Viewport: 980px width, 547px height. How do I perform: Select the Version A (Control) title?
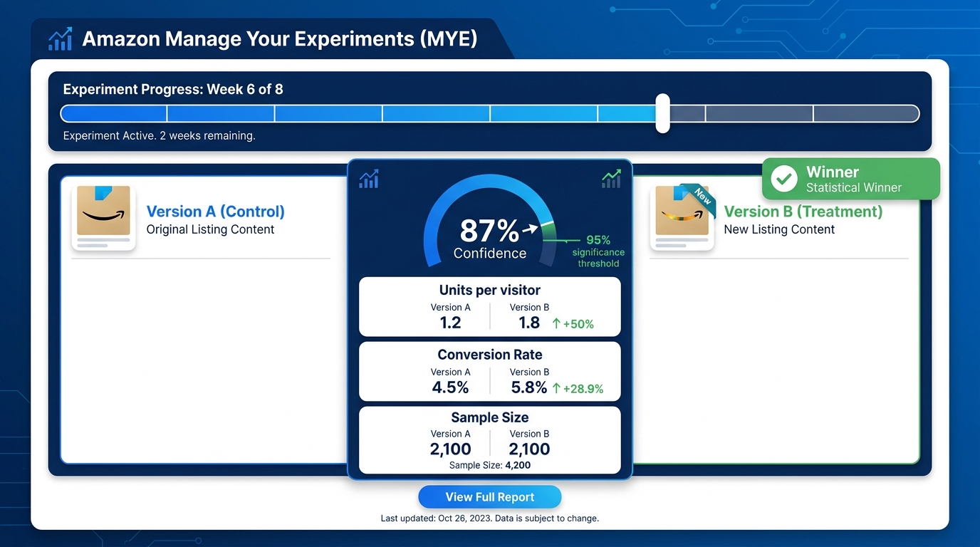point(216,212)
